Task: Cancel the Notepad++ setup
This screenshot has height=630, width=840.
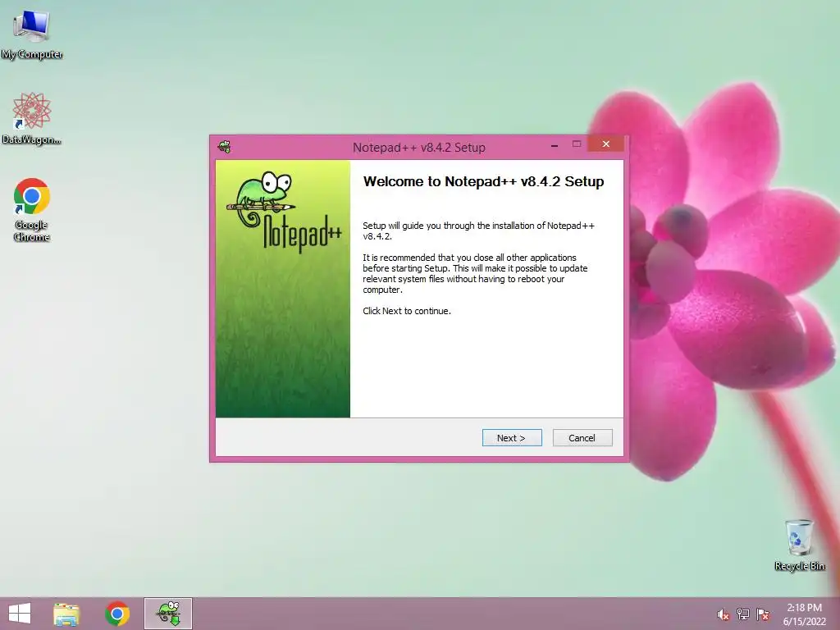Action: (582, 438)
